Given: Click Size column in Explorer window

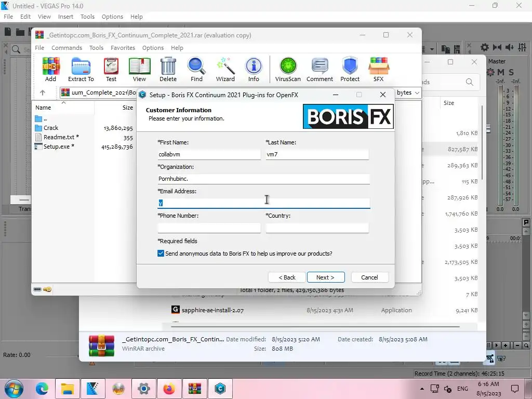Looking at the screenshot, I should [449, 103].
